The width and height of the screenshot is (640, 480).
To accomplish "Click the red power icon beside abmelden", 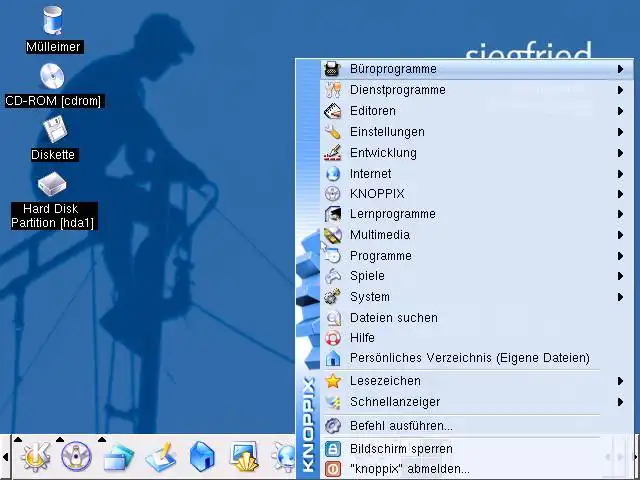I will coord(333,469).
